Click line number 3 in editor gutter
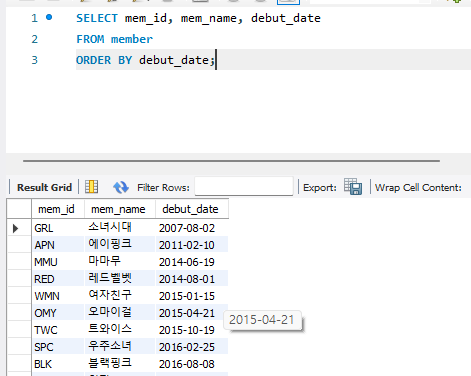This screenshot has height=376, width=471. pyautogui.click(x=34, y=60)
